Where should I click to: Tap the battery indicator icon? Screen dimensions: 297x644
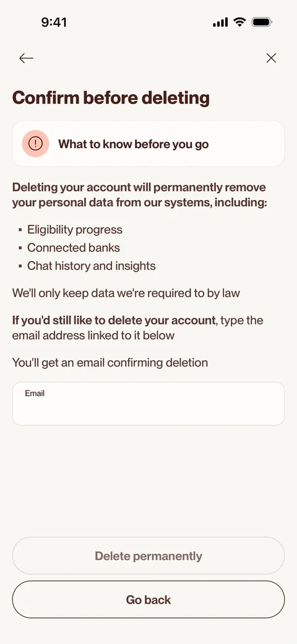click(261, 22)
